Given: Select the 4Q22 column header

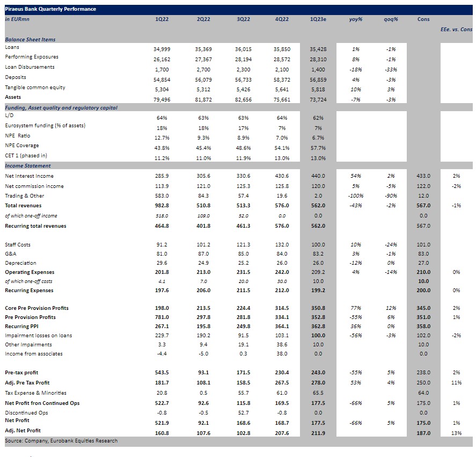Looking at the screenshot, I should [282, 19].
